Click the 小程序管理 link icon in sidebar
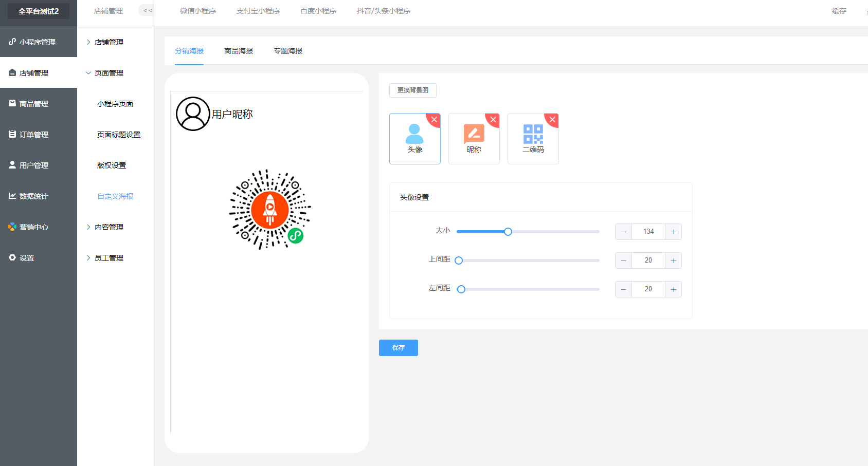Viewport: 868px width, 466px height. [x=12, y=42]
